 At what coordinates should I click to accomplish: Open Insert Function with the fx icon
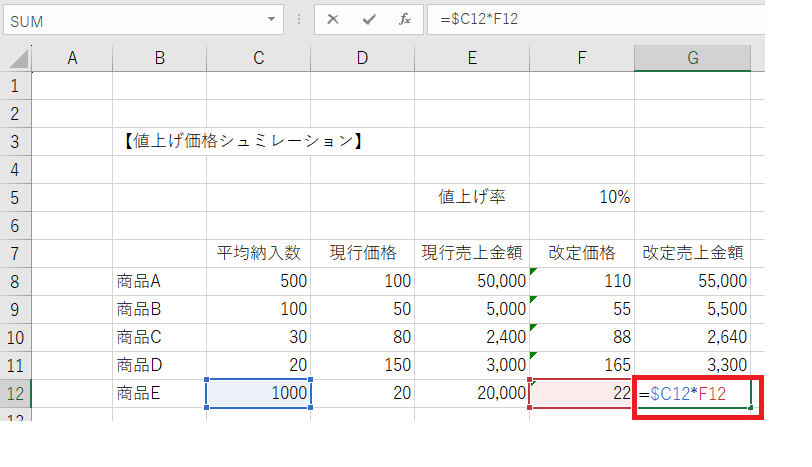pos(404,20)
